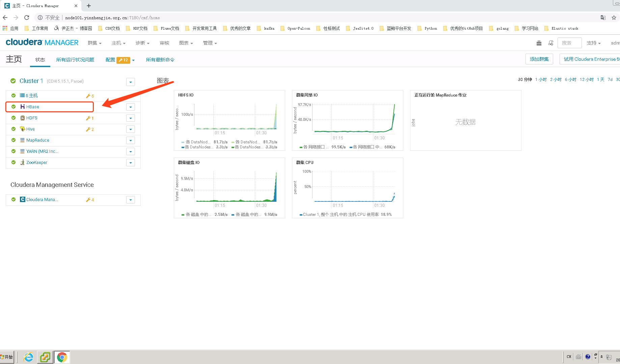Click the 添加群集 button
This screenshot has width=620, height=364.
(x=539, y=59)
